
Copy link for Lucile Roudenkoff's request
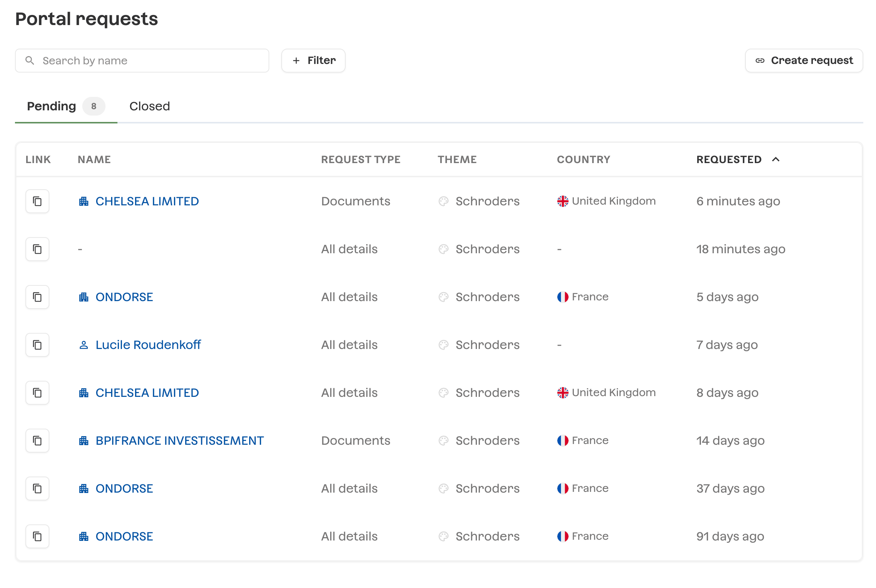click(37, 344)
